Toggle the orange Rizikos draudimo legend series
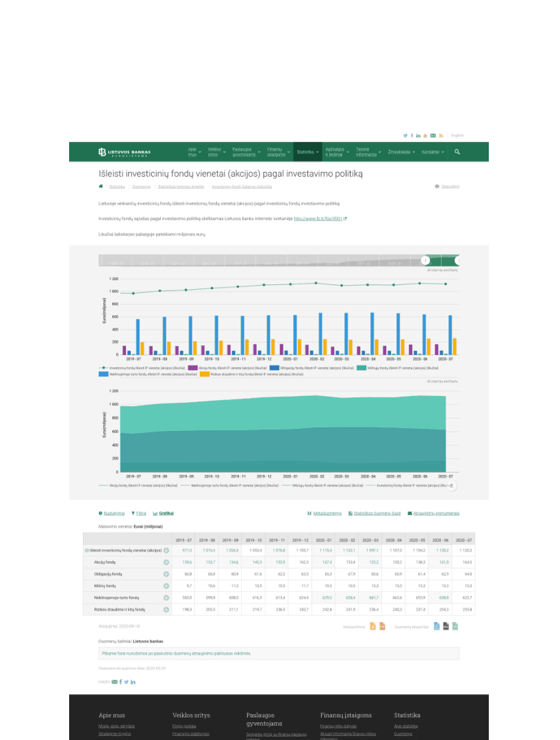 point(252,374)
